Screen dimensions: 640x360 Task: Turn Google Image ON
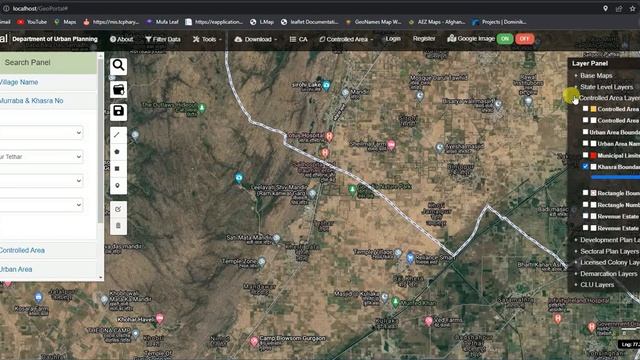505,39
